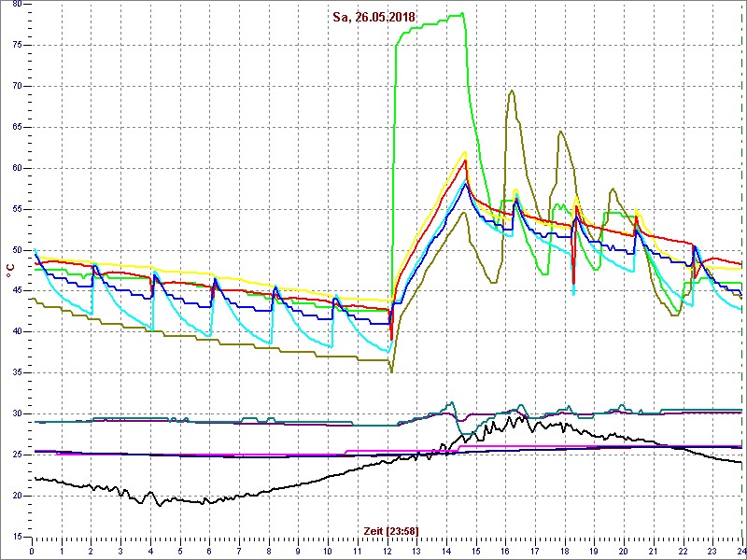The width and height of the screenshot is (747, 560).
Task: Select the 50 tick label on temperature axis
Action: coord(17,250)
